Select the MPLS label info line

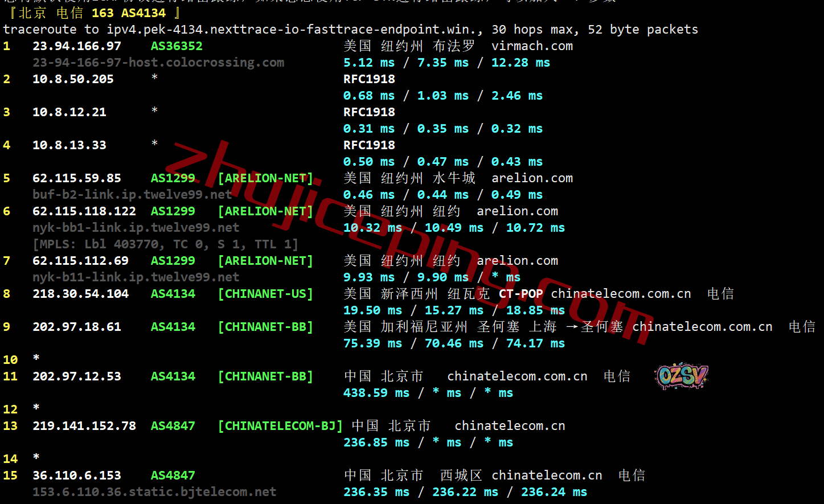click(x=165, y=244)
